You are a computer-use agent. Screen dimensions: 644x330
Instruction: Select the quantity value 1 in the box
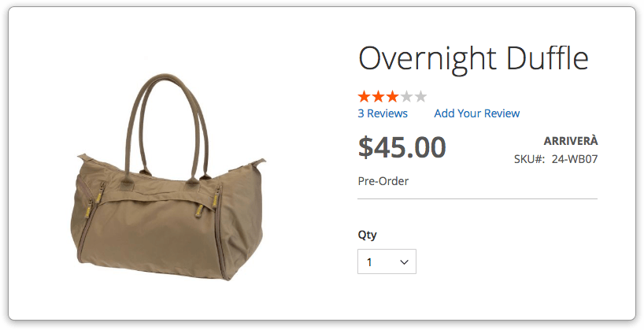click(x=369, y=262)
